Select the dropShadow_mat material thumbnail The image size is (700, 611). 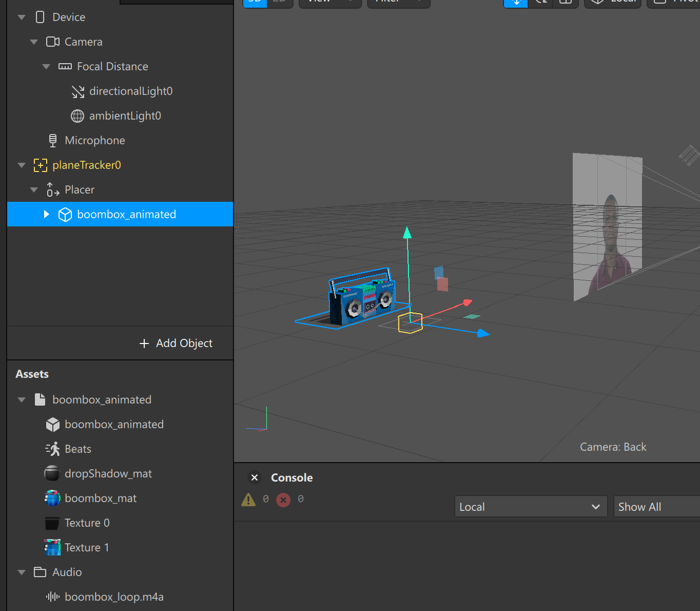(x=52, y=473)
